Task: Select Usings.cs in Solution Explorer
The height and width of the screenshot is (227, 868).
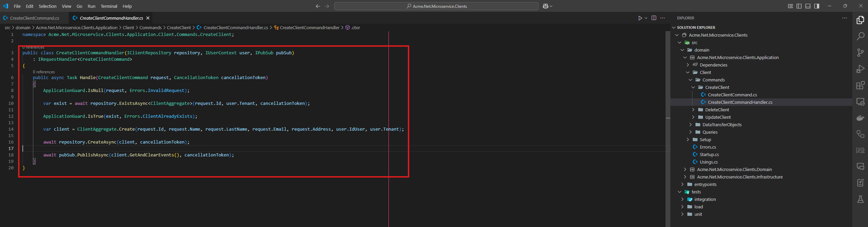Action: coord(709,162)
